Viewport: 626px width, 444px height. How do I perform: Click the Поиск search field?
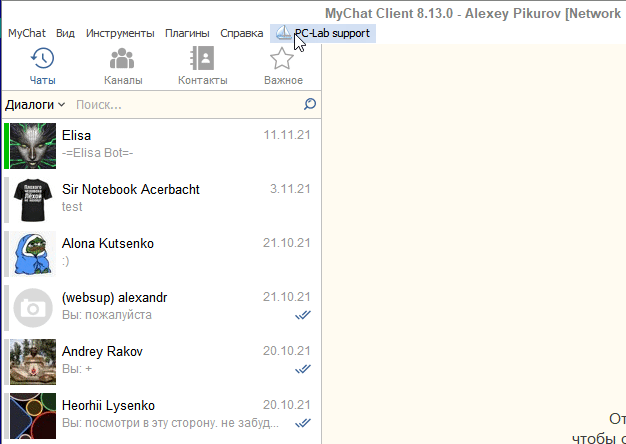[x=188, y=105]
